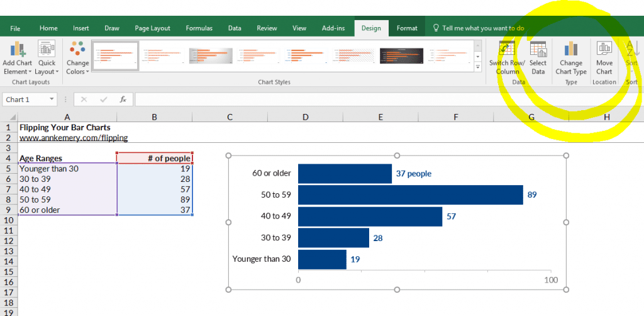Viewport: 644px width, 316px height.
Task: Click the formula bar Enter checkmark
Action: pyautogui.click(x=104, y=99)
